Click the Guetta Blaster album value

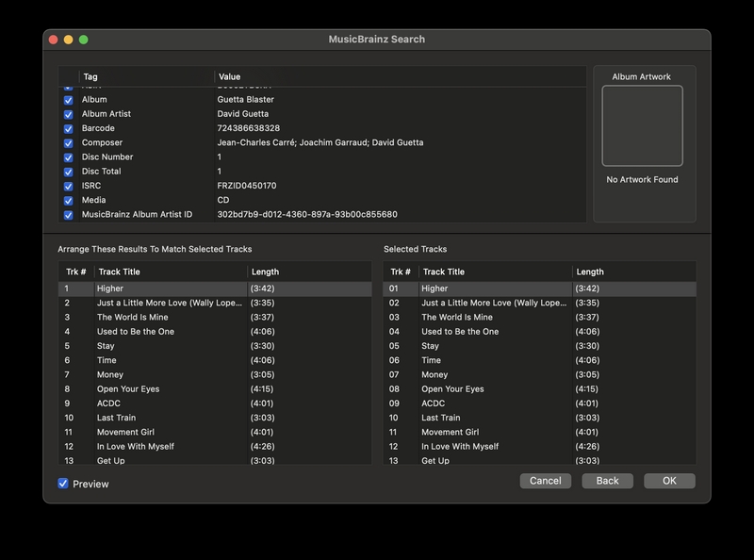click(x=245, y=100)
